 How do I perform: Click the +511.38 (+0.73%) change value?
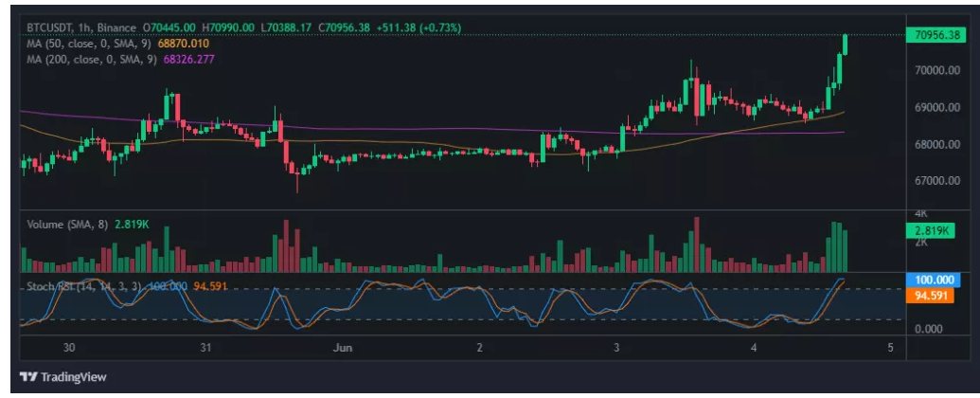point(419,28)
